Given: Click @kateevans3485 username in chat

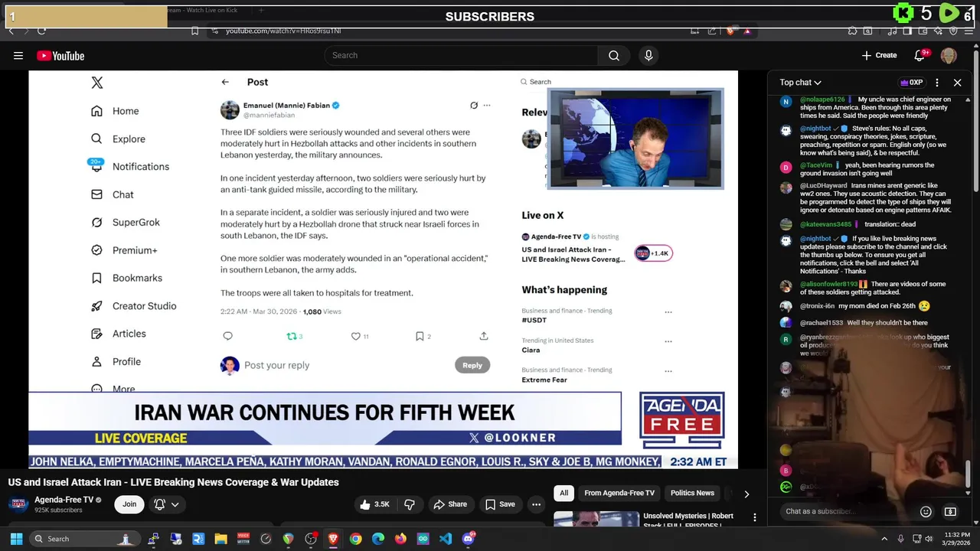Looking at the screenshot, I should click(825, 224).
